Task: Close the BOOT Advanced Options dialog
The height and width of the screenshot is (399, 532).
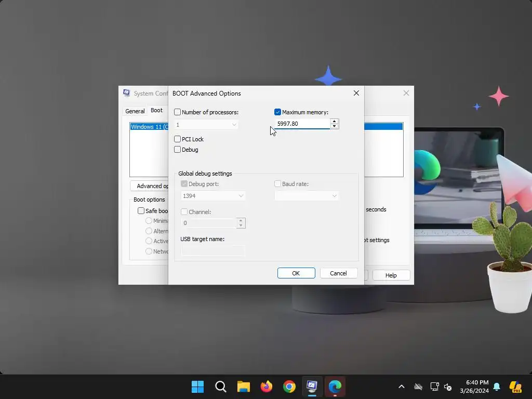Action: click(356, 93)
